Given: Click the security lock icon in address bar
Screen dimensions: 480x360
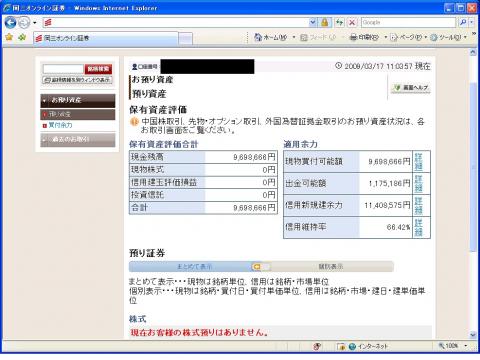Looking at the screenshot, I should point(324,22).
